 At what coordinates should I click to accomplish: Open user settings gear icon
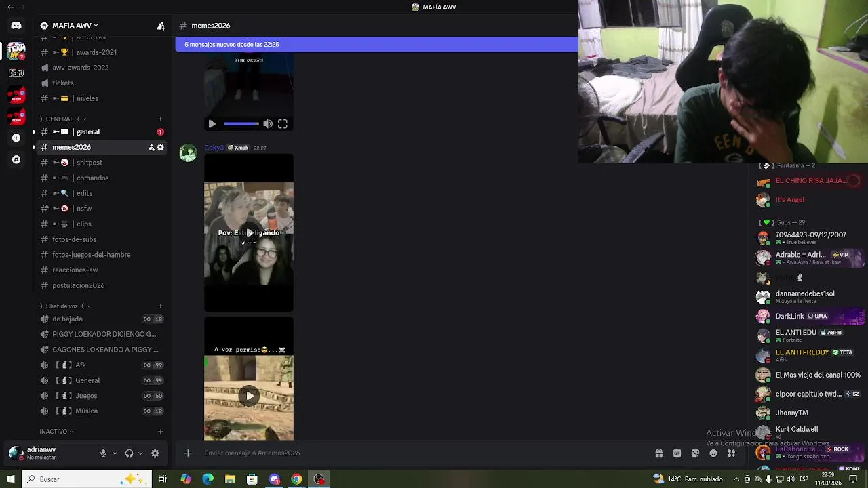(x=155, y=453)
